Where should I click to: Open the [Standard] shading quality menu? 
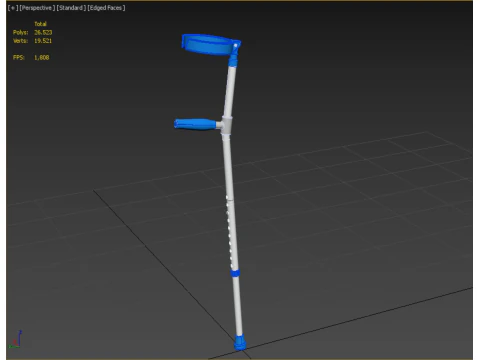coord(71,8)
